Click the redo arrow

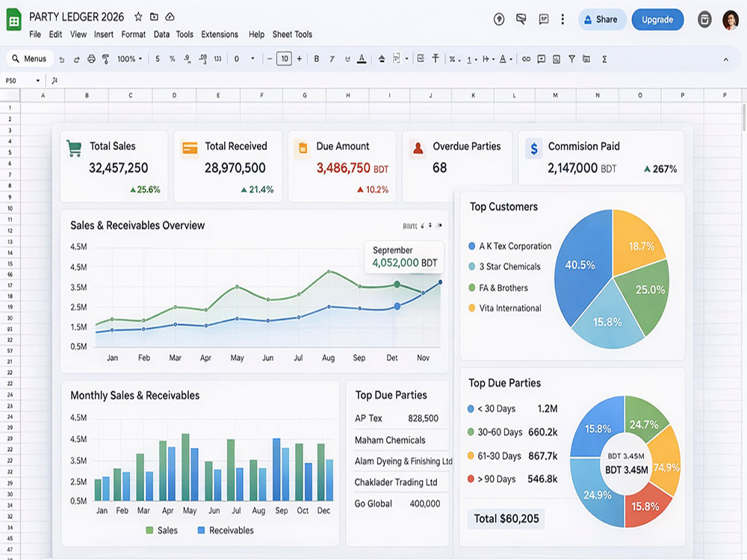76,59
